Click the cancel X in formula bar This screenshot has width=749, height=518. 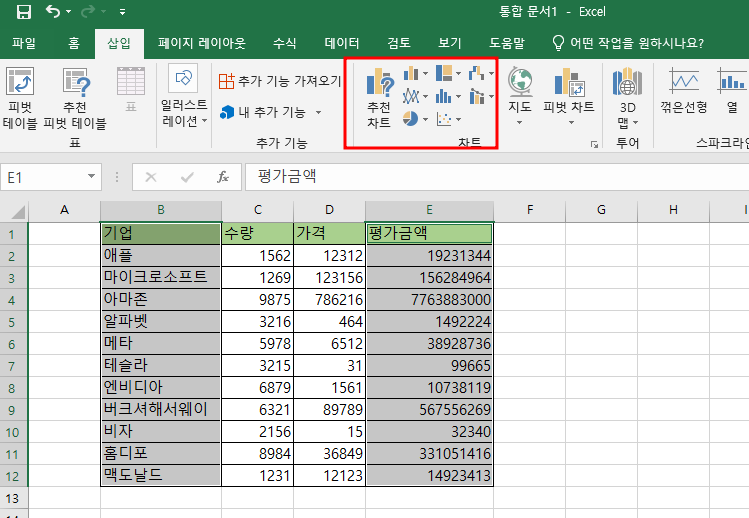151,177
